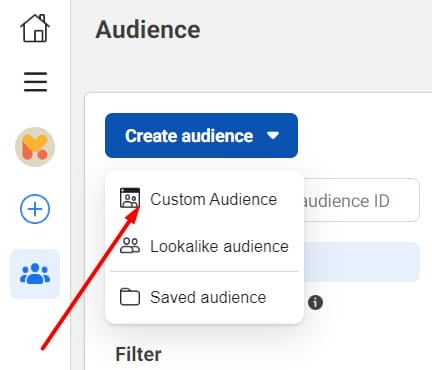Image resolution: width=432 pixels, height=370 pixels.
Task: Click the Audience page title
Action: tap(148, 30)
